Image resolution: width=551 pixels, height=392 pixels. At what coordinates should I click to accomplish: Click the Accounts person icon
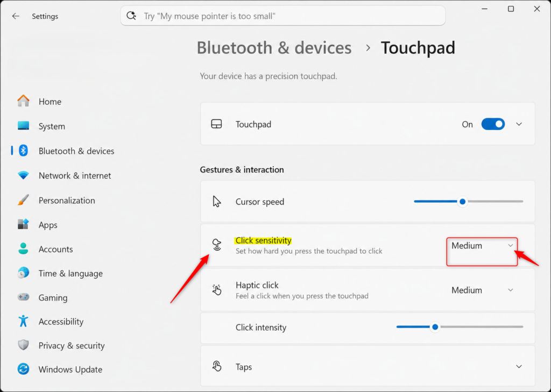click(x=23, y=249)
